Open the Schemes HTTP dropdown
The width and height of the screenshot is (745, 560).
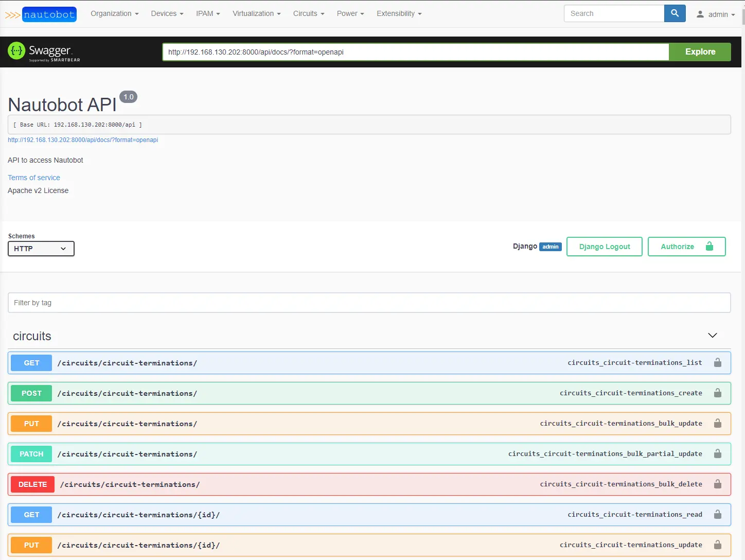pyautogui.click(x=41, y=249)
